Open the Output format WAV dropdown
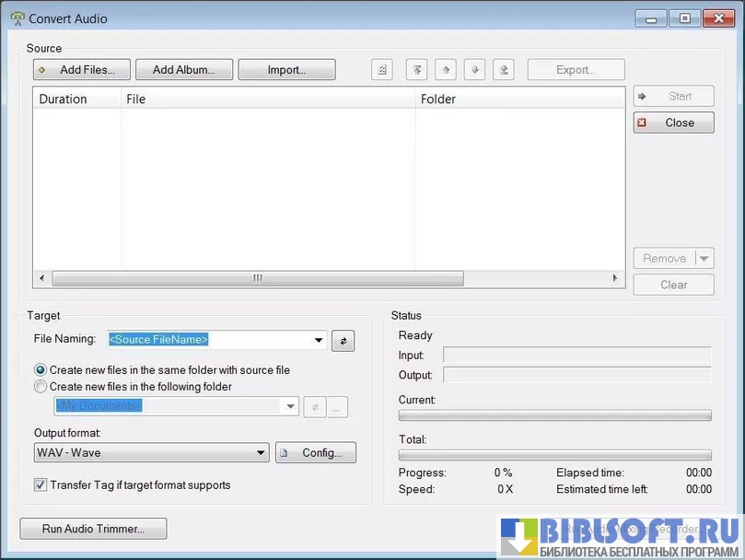 click(261, 453)
